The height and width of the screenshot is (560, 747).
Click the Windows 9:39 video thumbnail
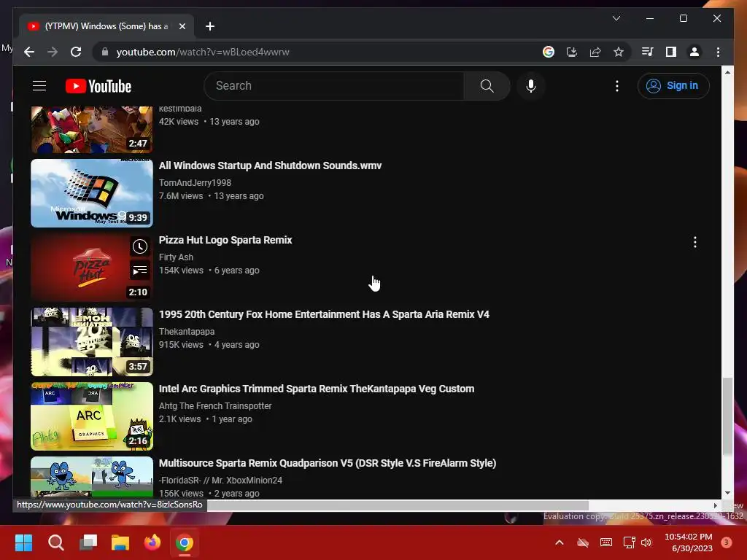click(x=92, y=192)
